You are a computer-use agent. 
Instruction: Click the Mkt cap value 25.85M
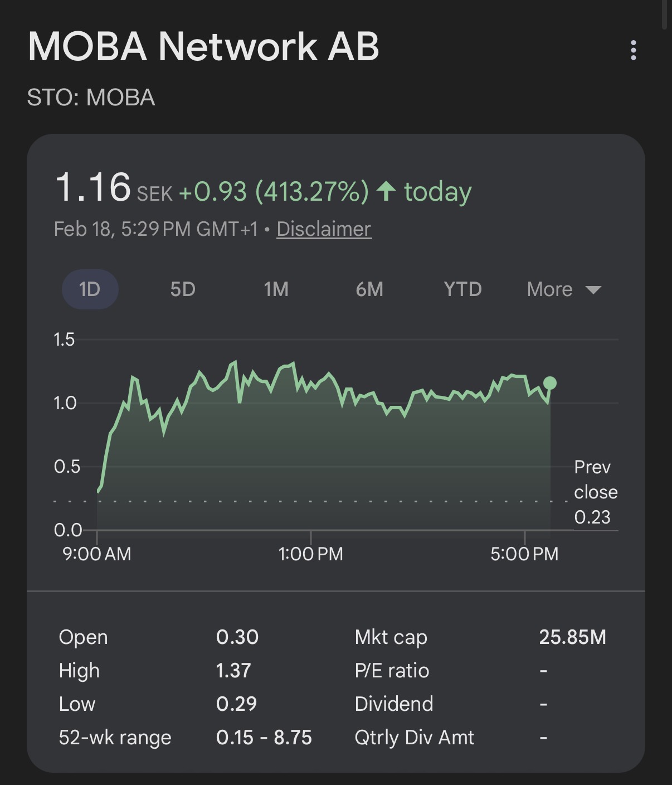[x=572, y=637]
